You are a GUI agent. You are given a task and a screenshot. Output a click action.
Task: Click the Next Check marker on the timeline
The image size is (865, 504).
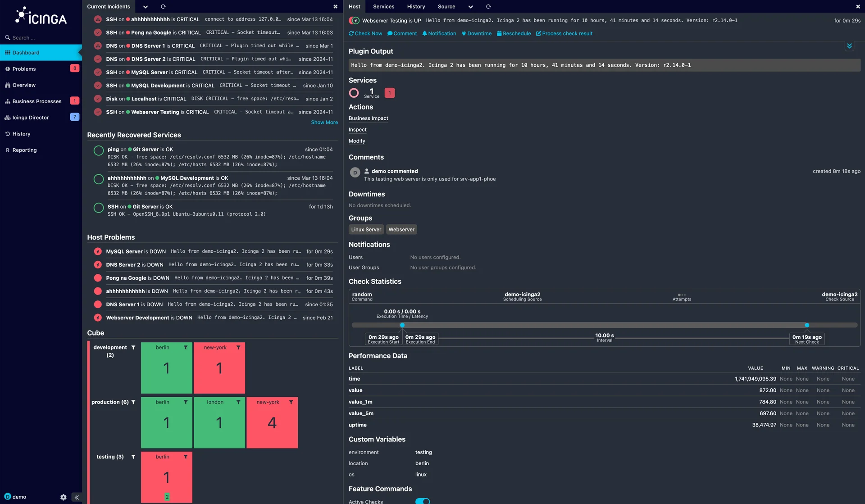[807, 325]
